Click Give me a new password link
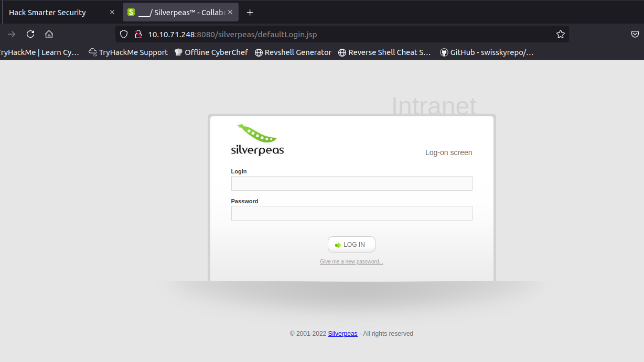This screenshot has height=362, width=644. (x=351, y=261)
